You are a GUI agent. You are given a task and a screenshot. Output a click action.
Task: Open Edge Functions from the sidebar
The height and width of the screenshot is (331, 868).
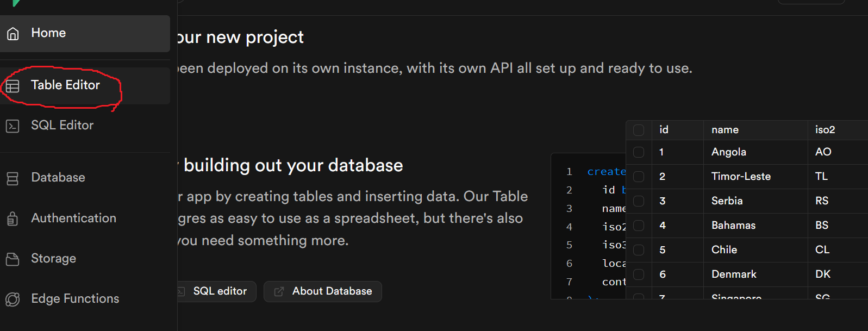75,299
